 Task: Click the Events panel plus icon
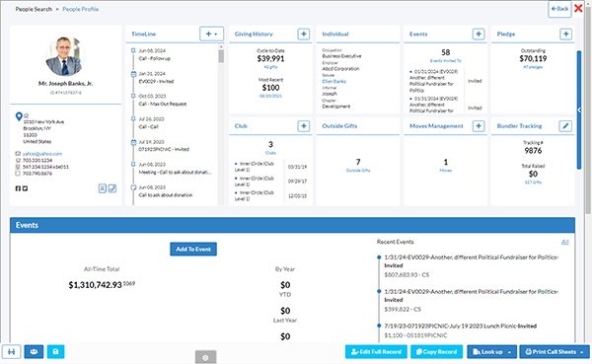[479, 34]
